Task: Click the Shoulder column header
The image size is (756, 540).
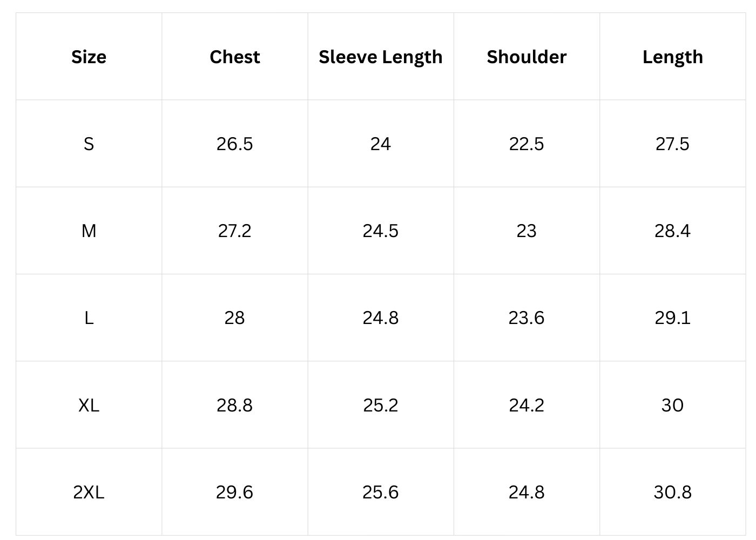Action: (526, 57)
